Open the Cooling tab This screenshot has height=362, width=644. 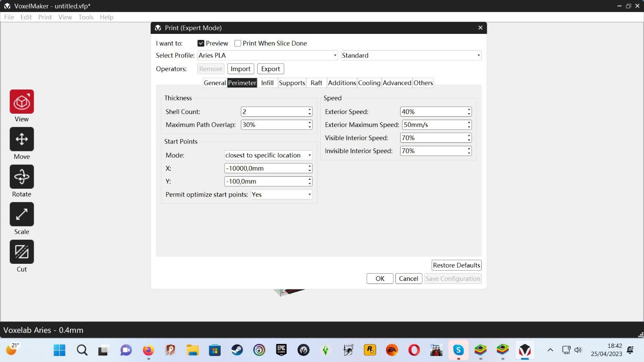click(369, 83)
